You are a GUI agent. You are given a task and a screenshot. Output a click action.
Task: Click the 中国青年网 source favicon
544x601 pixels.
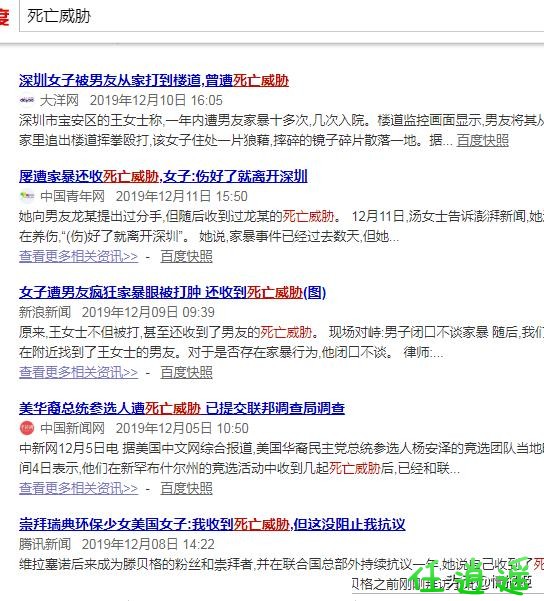(27, 196)
